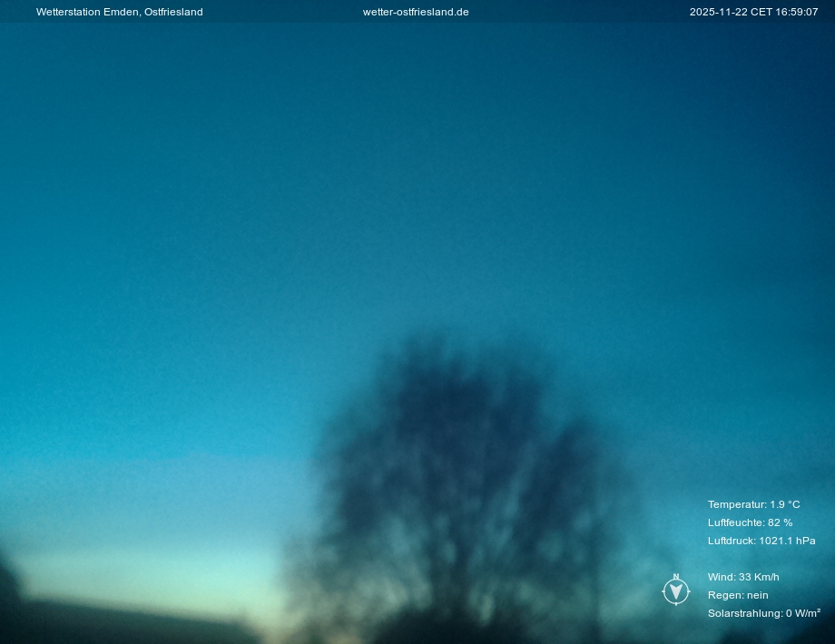This screenshot has height=644, width=835.
Task: Click the Luftdruck label
Action: (x=731, y=541)
